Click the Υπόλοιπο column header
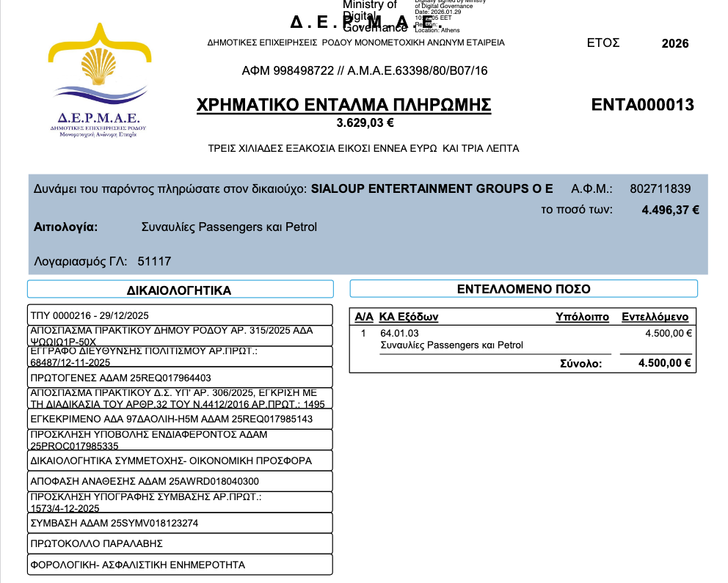 582,317
